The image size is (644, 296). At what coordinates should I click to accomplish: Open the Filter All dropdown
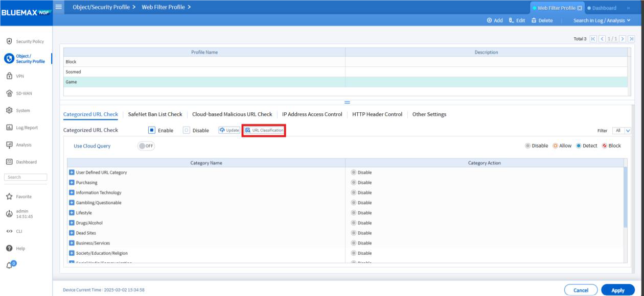(x=623, y=131)
